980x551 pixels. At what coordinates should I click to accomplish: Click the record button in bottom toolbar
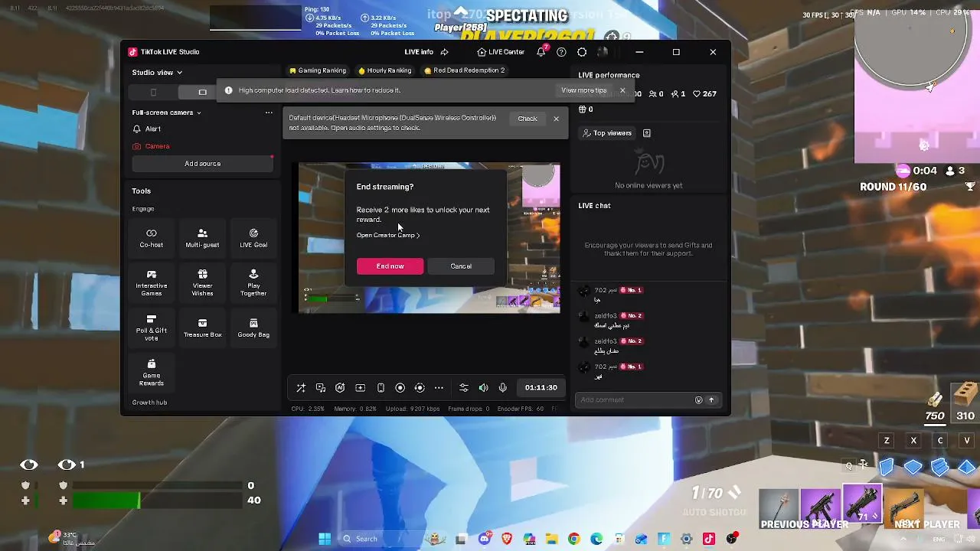pos(400,388)
